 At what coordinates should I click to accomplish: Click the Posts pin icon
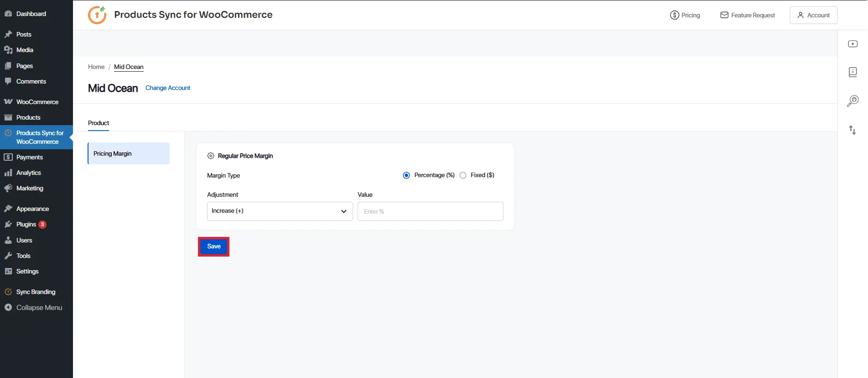click(8, 34)
